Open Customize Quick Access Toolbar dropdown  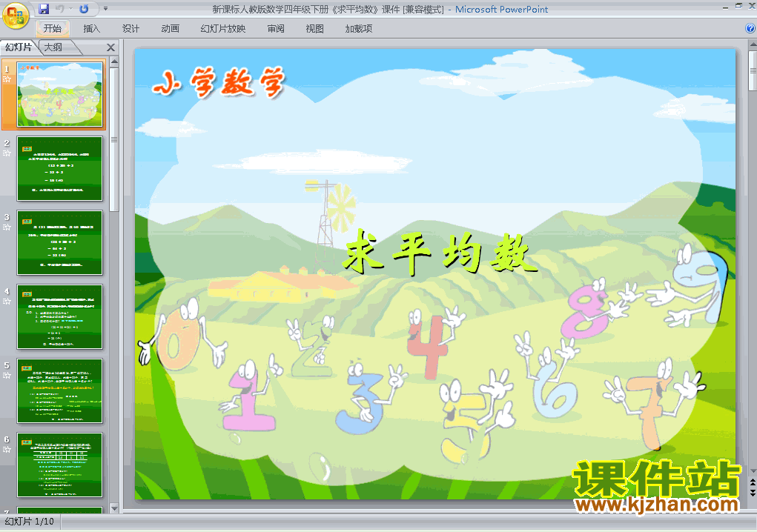(x=106, y=9)
